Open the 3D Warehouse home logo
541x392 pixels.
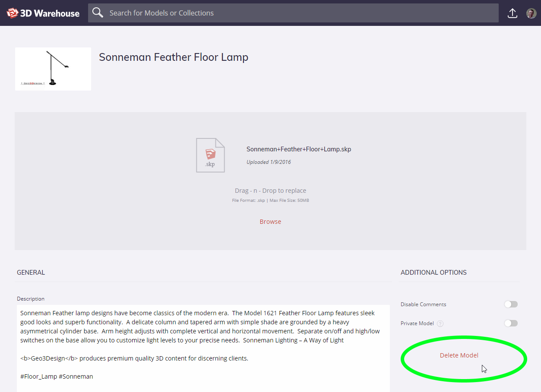click(x=43, y=13)
